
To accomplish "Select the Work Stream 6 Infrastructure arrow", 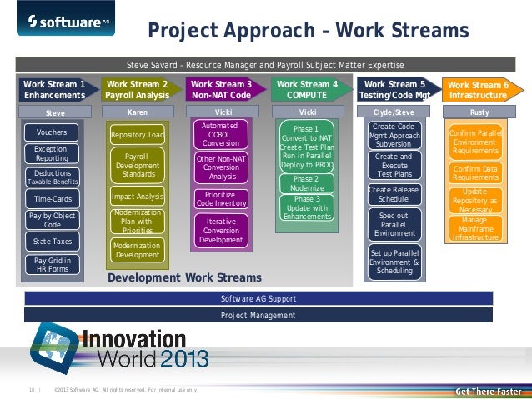I will click(483, 90).
